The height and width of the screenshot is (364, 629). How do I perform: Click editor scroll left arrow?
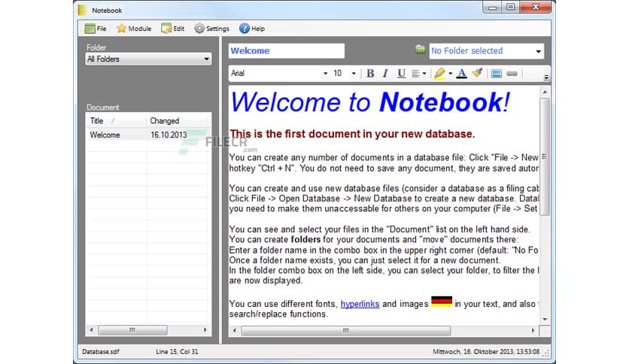tap(235, 331)
